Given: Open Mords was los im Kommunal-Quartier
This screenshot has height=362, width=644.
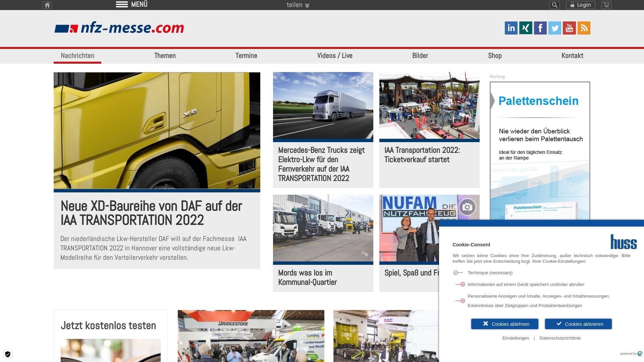Looking at the screenshot, I should point(308,278).
